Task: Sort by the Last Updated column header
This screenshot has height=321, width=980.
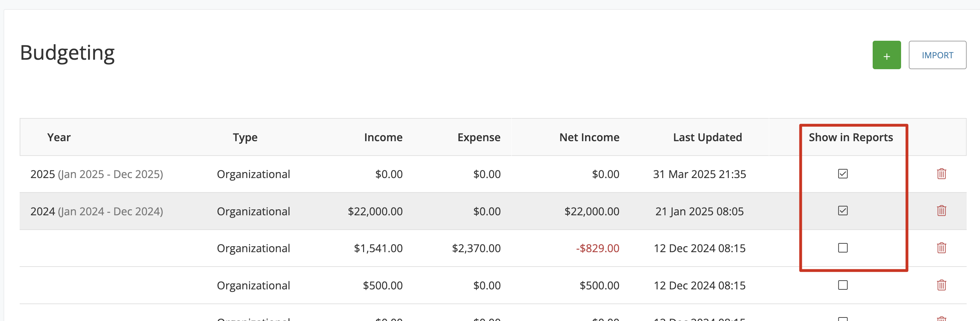Action: tap(707, 137)
